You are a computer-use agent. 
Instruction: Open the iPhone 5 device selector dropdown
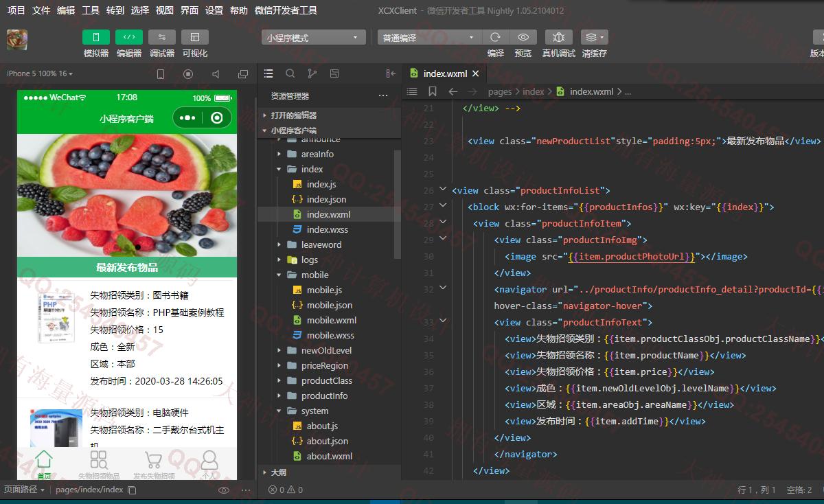[x=40, y=73]
